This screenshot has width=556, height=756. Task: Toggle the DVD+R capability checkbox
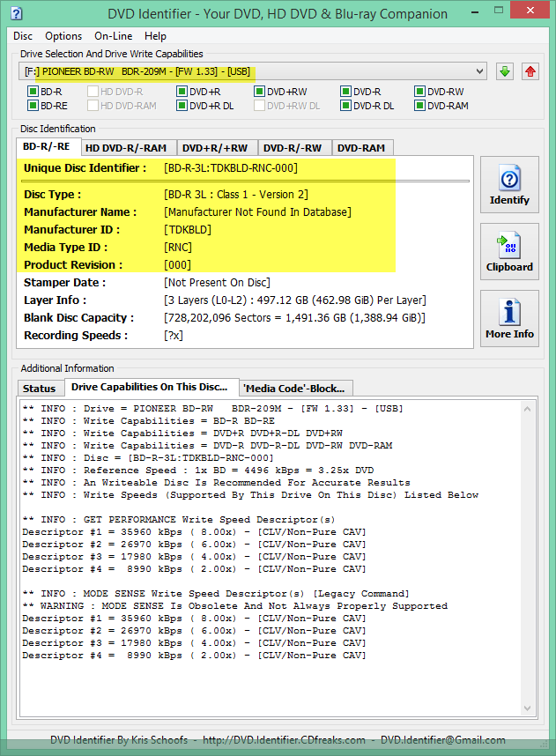pos(182,91)
